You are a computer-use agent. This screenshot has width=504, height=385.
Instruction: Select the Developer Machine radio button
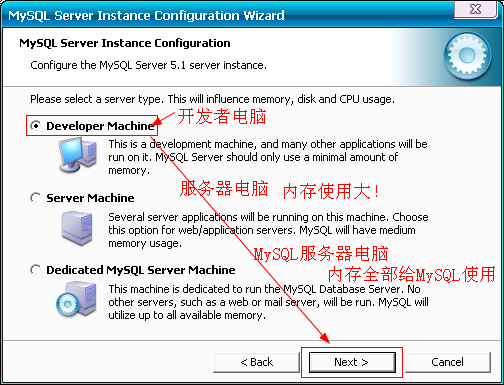[x=35, y=126]
